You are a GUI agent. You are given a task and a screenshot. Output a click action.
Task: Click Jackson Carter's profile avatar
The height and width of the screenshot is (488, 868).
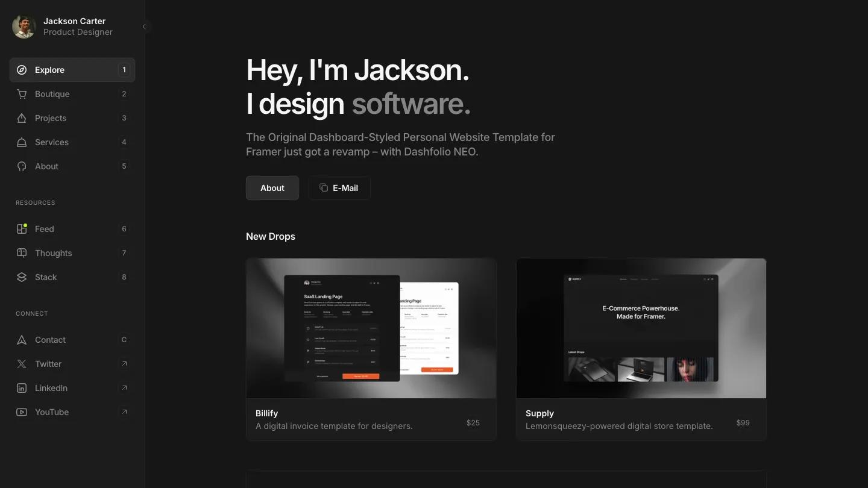[x=24, y=27]
